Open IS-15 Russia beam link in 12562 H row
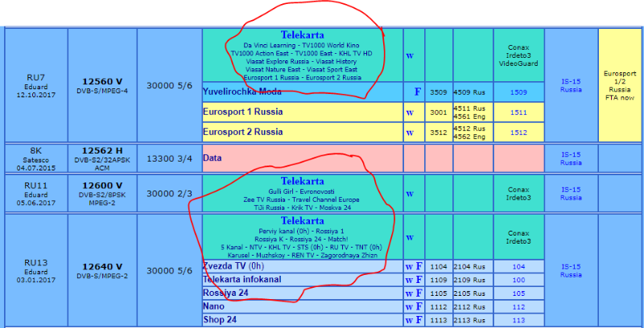This screenshot has height=328, width=644. [571, 158]
